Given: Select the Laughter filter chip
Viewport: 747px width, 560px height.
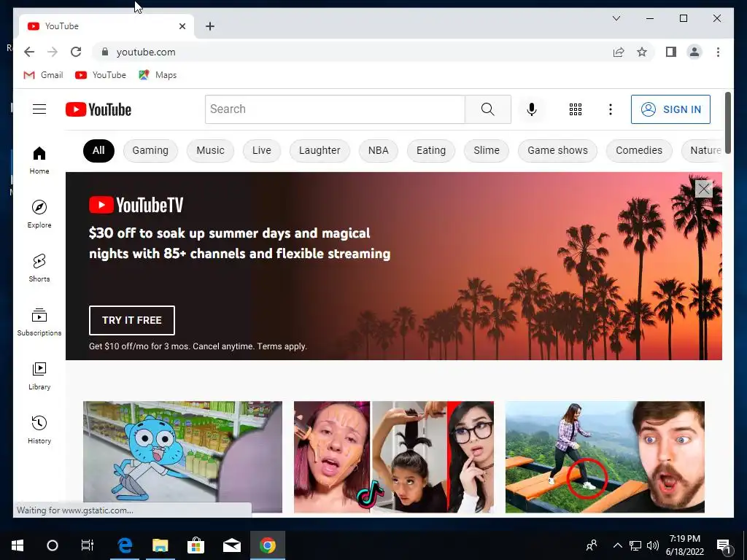Looking at the screenshot, I should tap(320, 150).
